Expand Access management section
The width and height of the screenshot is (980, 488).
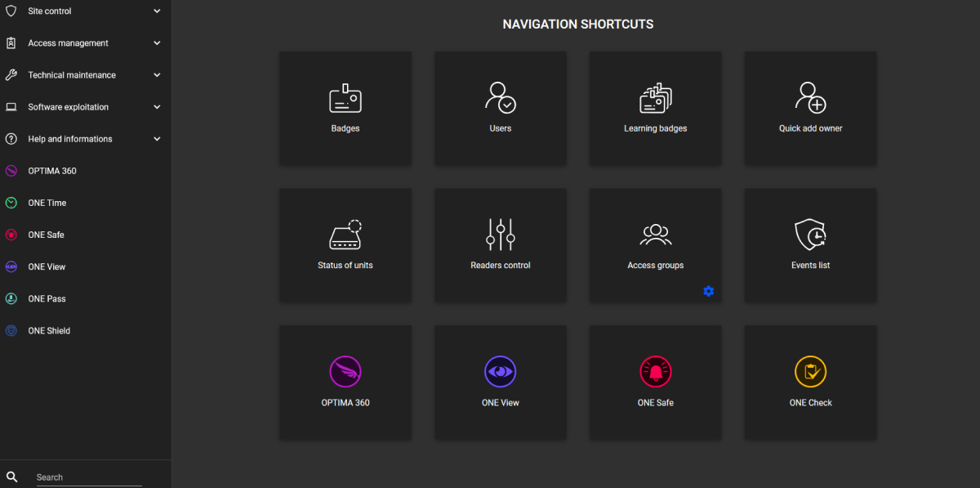tap(157, 43)
